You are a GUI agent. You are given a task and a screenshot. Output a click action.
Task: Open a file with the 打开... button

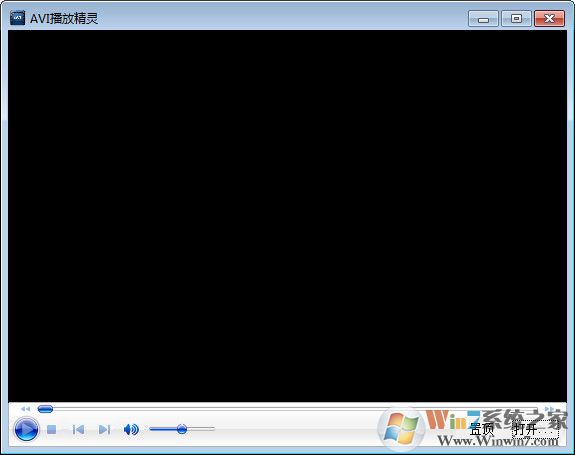click(x=535, y=429)
